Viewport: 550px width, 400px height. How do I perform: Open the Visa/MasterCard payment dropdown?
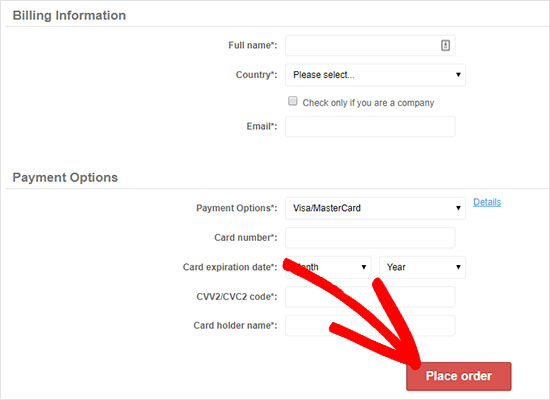[x=375, y=208]
